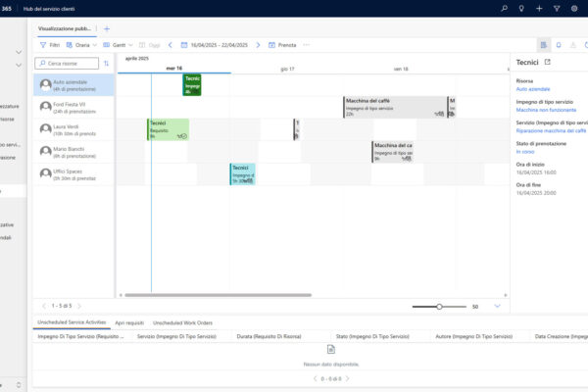Screen dimensions: 588x392
Task: Sort by Autore (Impegno Di Tipo Servizio) column
Action: pos(473,336)
